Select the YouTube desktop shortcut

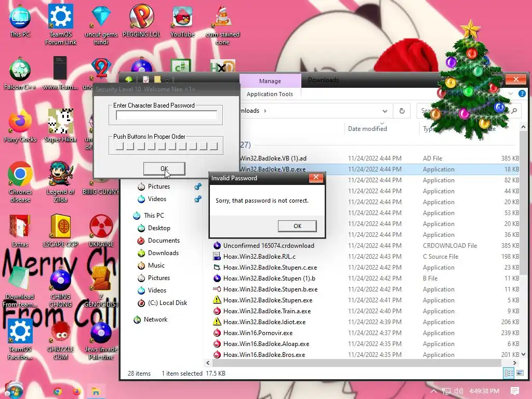pyautogui.click(x=182, y=21)
